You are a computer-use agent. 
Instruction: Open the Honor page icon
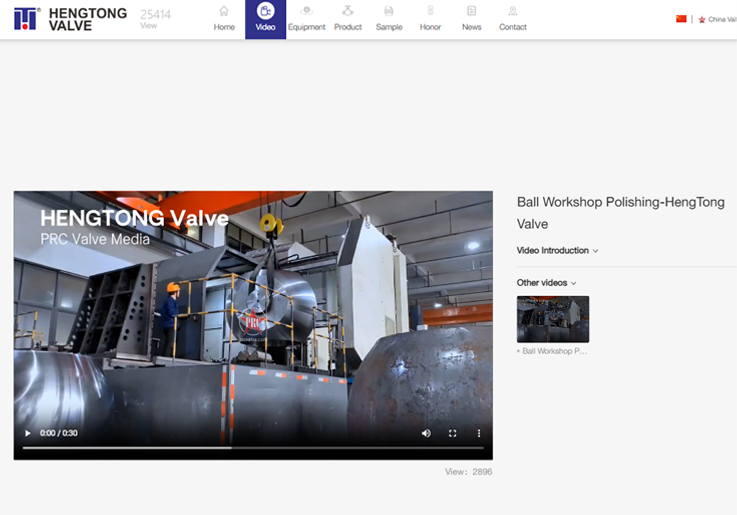click(x=430, y=11)
